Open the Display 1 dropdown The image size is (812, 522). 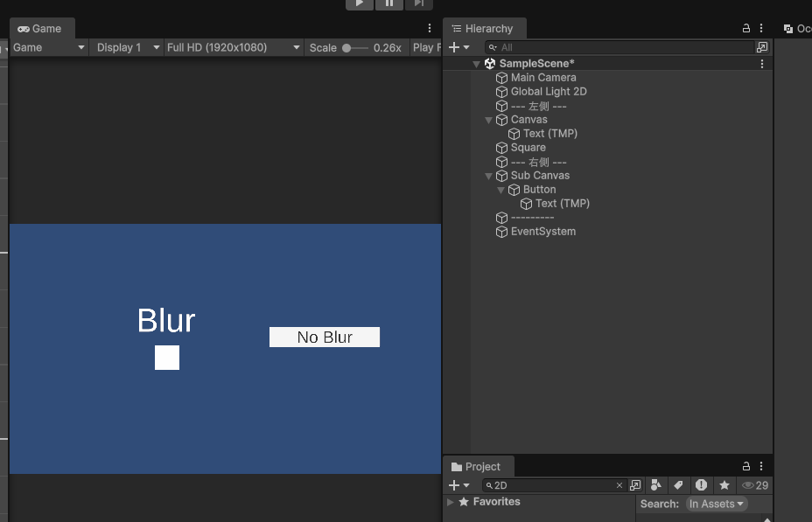(x=128, y=47)
